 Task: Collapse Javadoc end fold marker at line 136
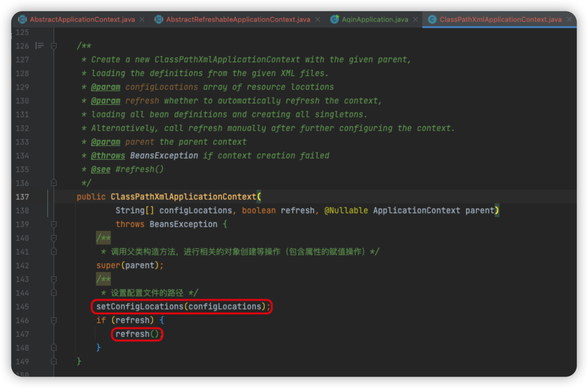coord(54,183)
